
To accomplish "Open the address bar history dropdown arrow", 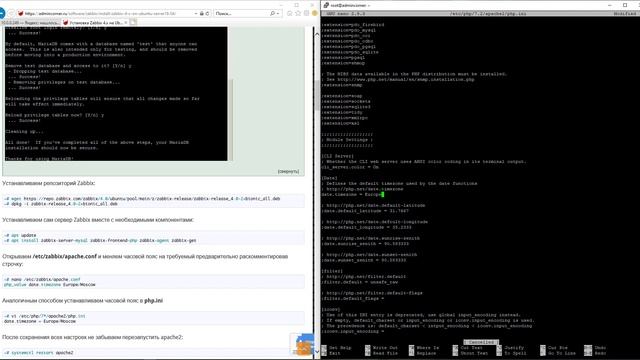I will pos(196,13).
